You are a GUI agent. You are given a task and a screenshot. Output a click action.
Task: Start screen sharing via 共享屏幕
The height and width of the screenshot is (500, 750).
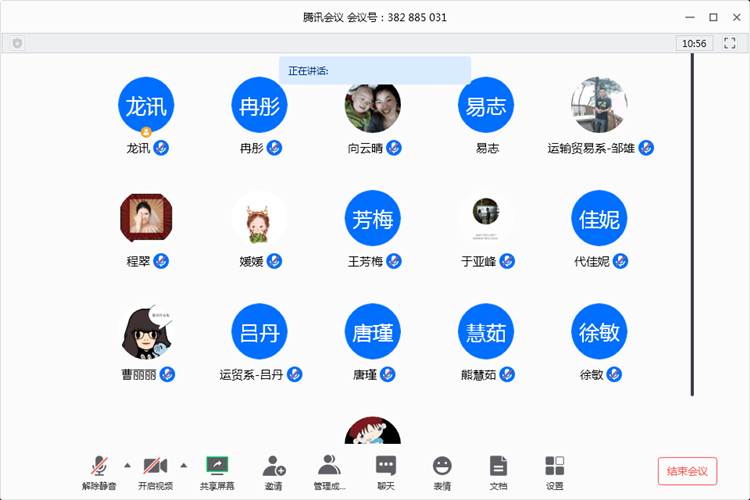click(x=217, y=471)
